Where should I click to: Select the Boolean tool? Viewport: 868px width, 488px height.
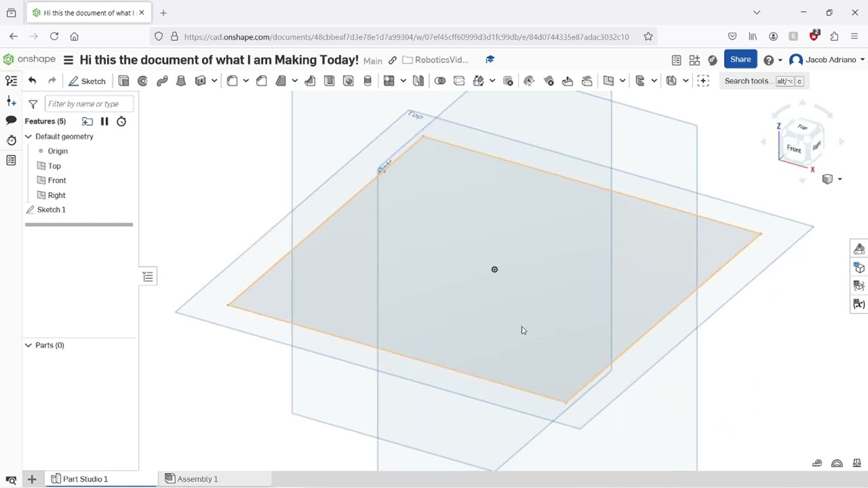[x=440, y=81]
